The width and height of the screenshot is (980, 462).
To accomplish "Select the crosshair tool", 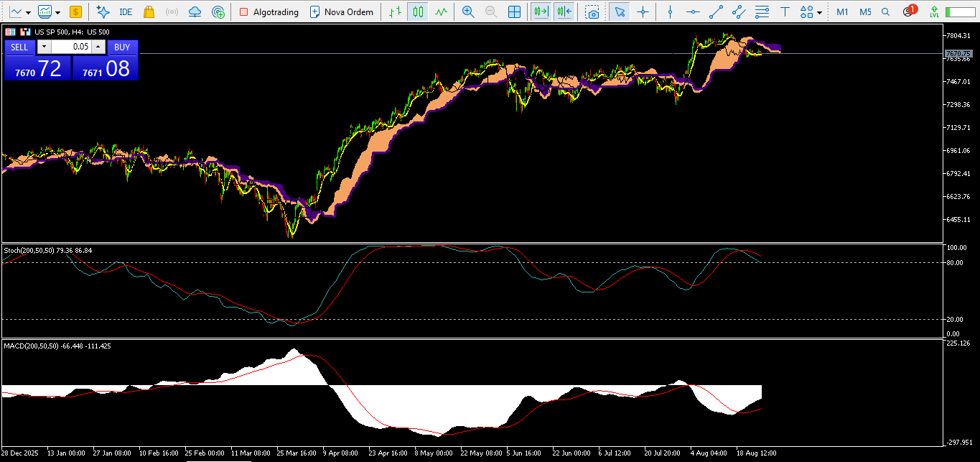I will (643, 11).
